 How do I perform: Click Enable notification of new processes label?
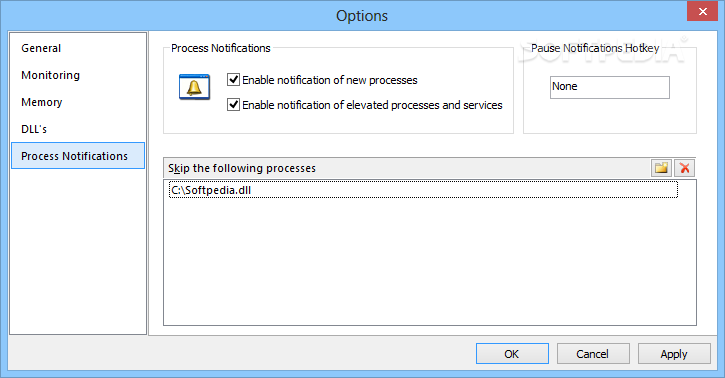coord(330,80)
